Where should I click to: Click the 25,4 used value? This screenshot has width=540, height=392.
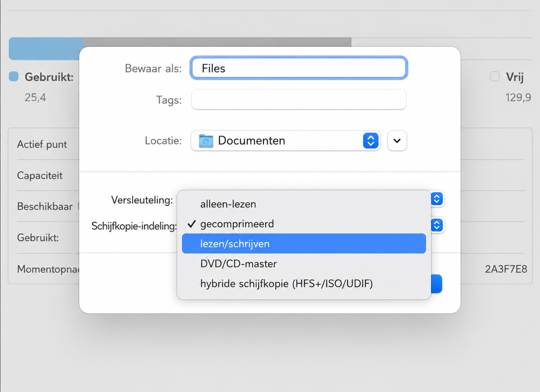(35, 98)
